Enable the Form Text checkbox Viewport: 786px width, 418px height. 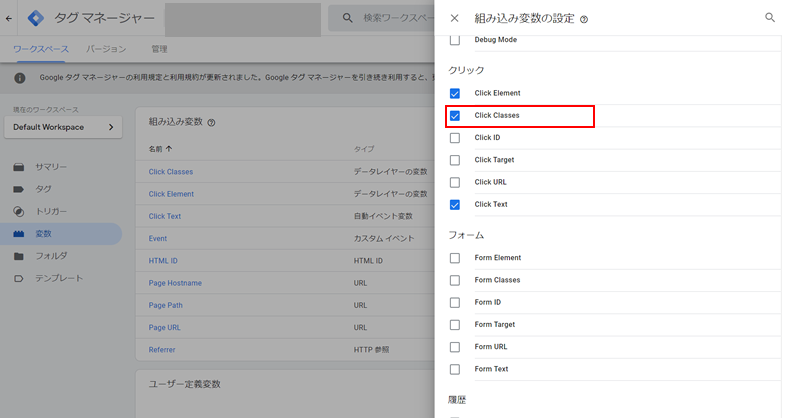coord(455,369)
